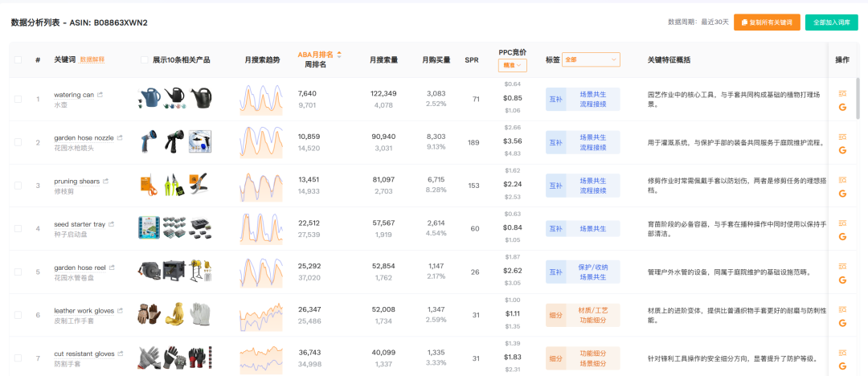The image size is (868, 376).
Task: Click Google icon in watering can row
Action: 842,108
